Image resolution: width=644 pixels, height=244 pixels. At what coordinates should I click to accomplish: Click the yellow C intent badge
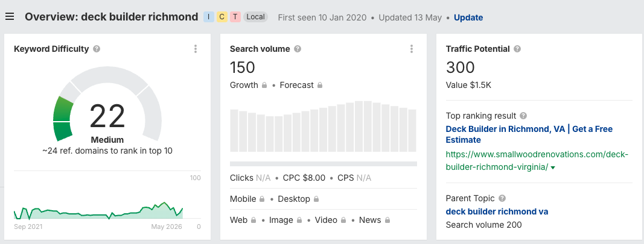coord(222,17)
